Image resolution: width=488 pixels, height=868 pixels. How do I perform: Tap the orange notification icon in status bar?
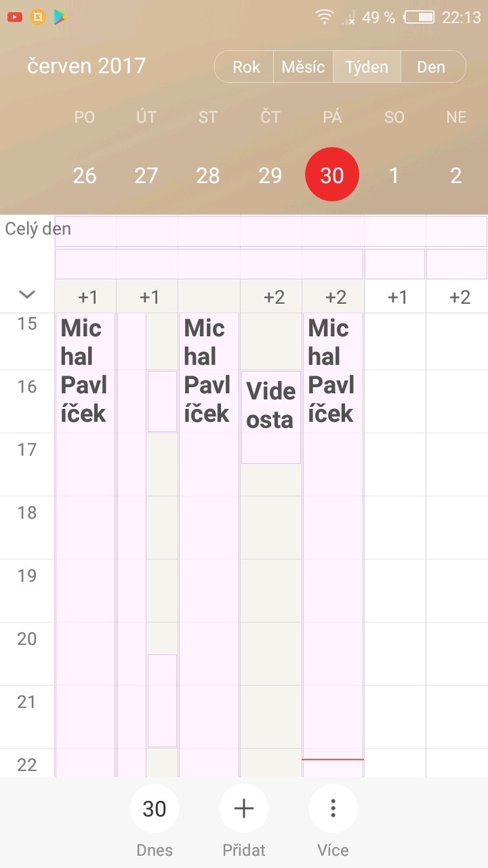(38, 18)
